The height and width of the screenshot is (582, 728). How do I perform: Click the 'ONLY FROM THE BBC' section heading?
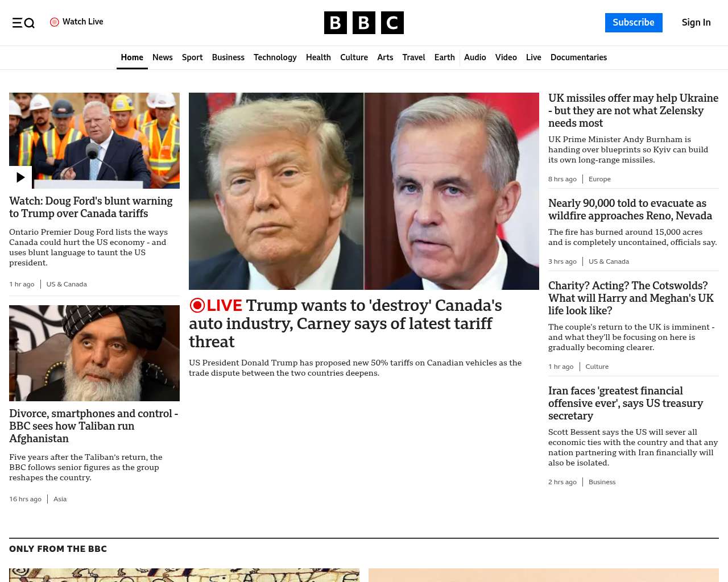coord(58,549)
